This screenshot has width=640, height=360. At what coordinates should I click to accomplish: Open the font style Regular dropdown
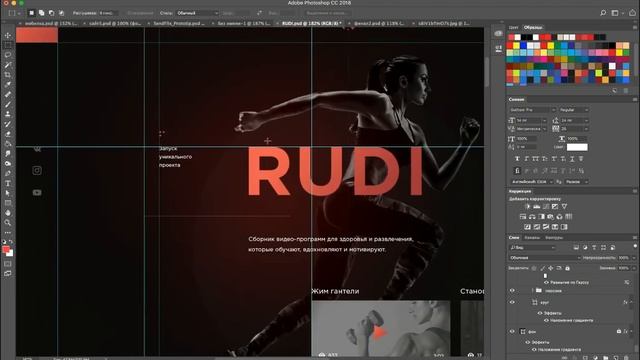(574, 110)
